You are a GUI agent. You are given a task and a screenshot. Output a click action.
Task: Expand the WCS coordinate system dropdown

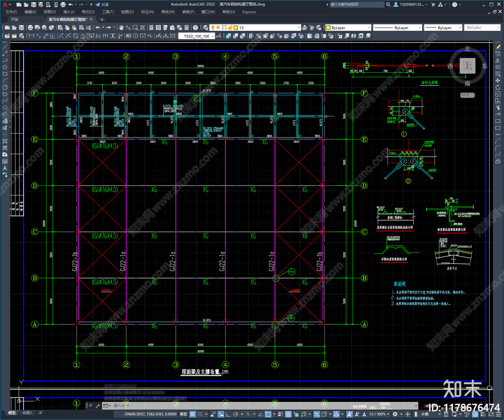(467, 95)
